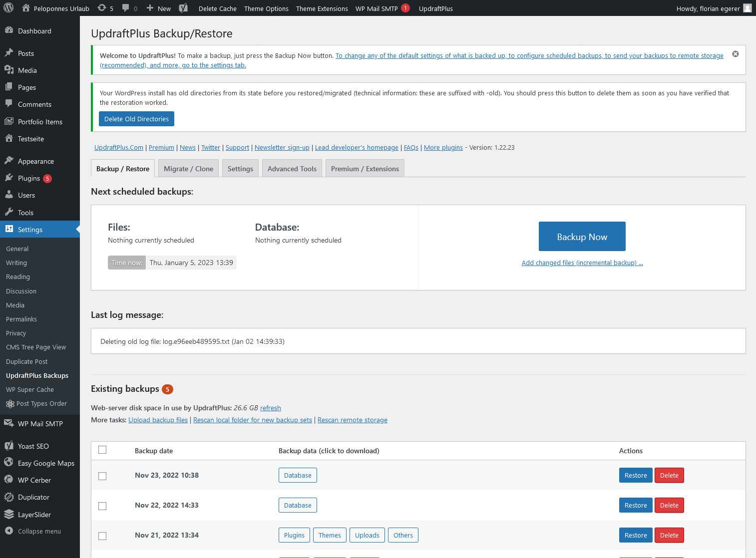
Task: Open Permalinks settings submenu
Action: [40, 319]
